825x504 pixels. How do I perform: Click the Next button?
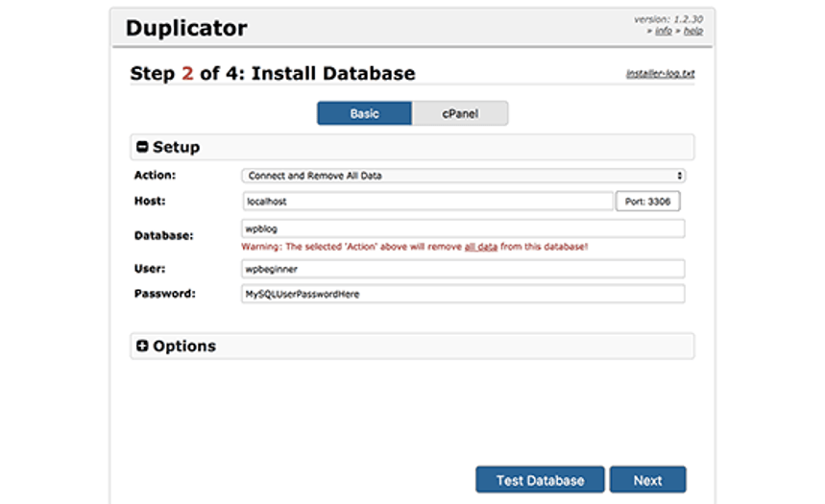tap(647, 480)
